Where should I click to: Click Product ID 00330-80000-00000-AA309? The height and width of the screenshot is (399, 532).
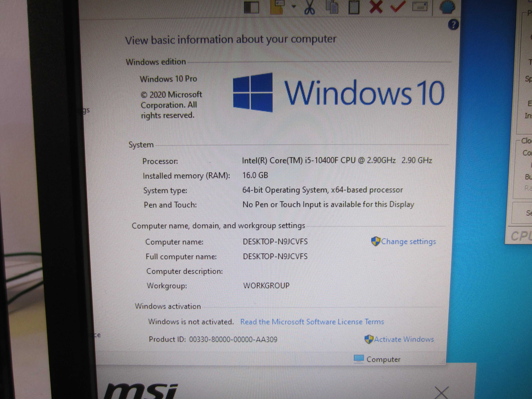click(213, 339)
